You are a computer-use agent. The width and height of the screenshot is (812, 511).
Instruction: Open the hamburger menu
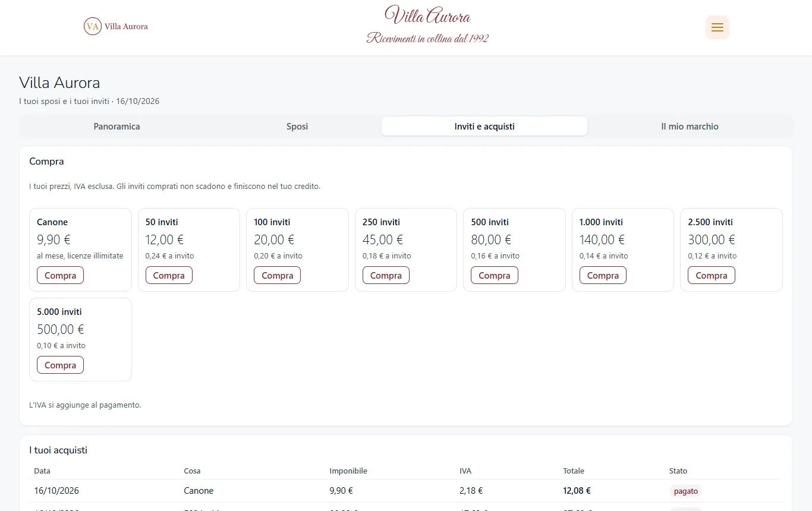717,27
